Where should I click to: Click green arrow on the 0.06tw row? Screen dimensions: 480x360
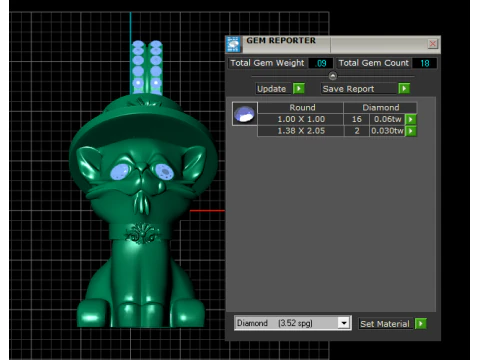(x=411, y=119)
